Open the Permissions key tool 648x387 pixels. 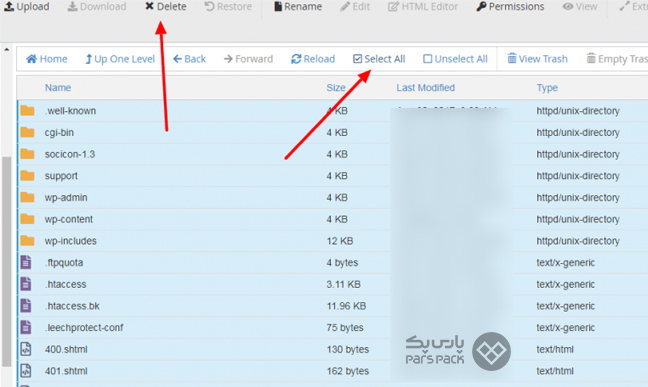point(510,7)
